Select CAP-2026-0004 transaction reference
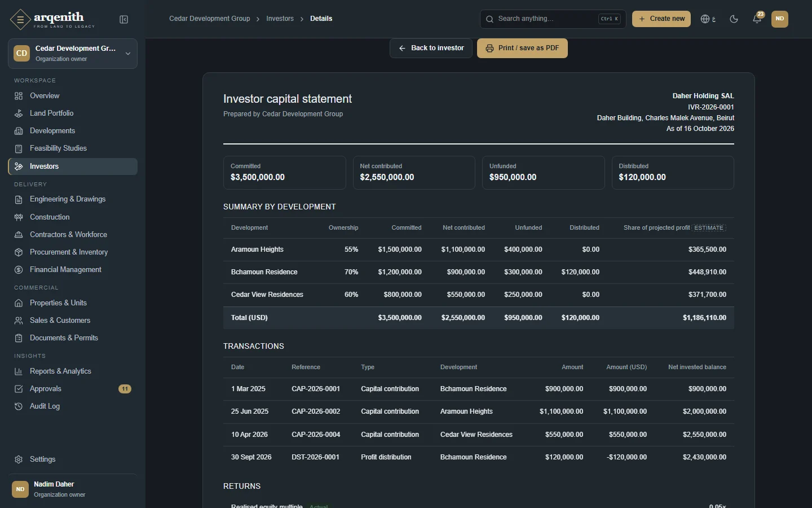The height and width of the screenshot is (508, 812). pyautogui.click(x=316, y=435)
